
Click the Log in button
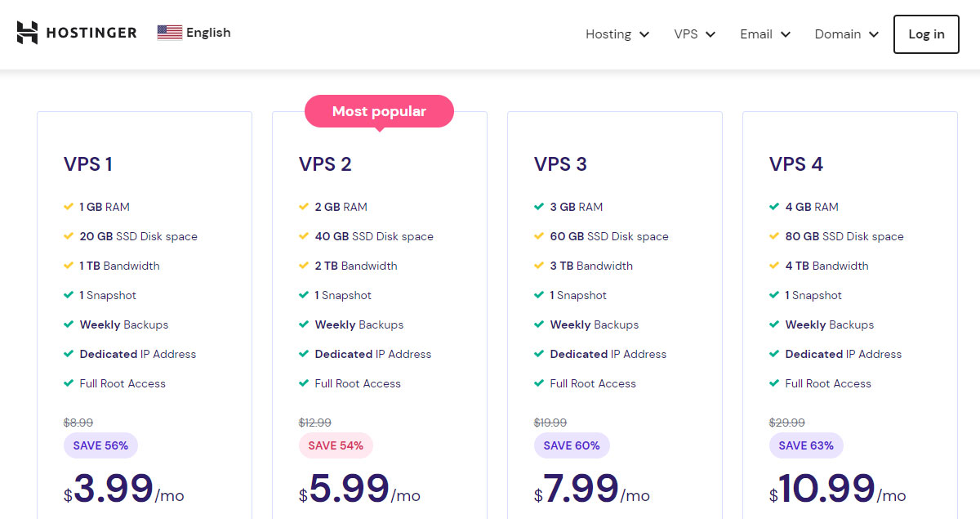[926, 34]
